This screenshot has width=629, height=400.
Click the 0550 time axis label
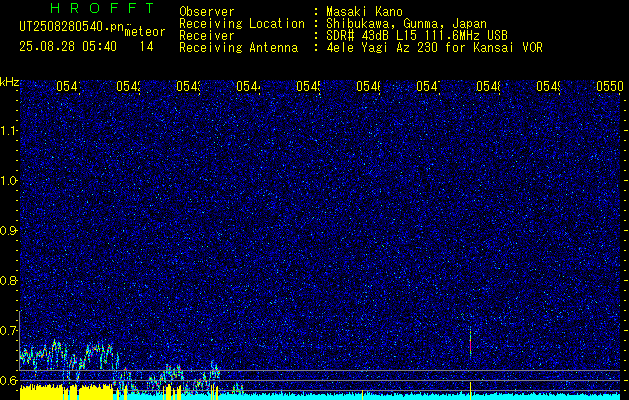(610, 86)
